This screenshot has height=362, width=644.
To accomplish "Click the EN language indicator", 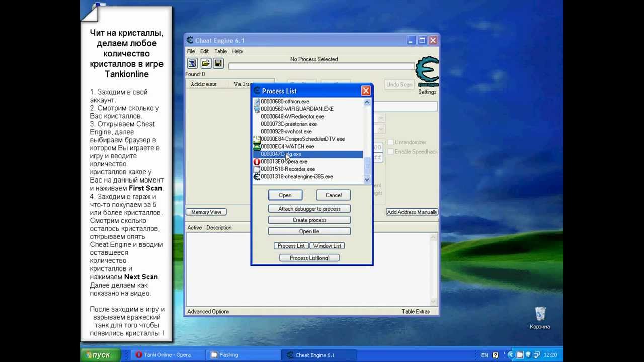I will [485, 355].
